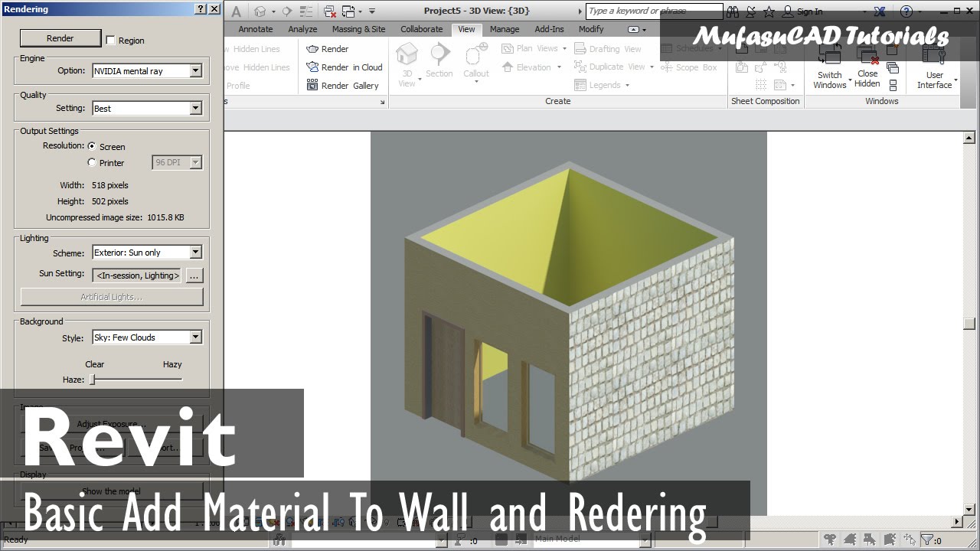Click the Sun Setting In-session Lighting field
The height and width of the screenshot is (551, 980).
137,275
